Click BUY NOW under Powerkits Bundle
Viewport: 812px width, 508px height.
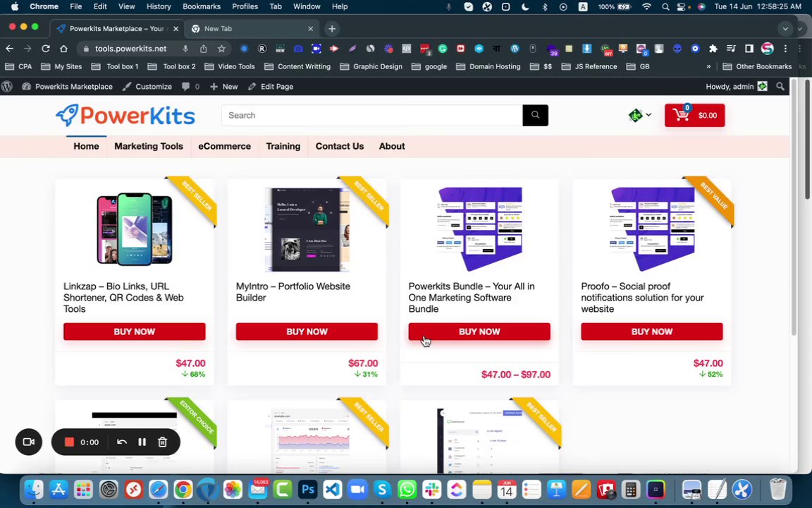(479, 332)
